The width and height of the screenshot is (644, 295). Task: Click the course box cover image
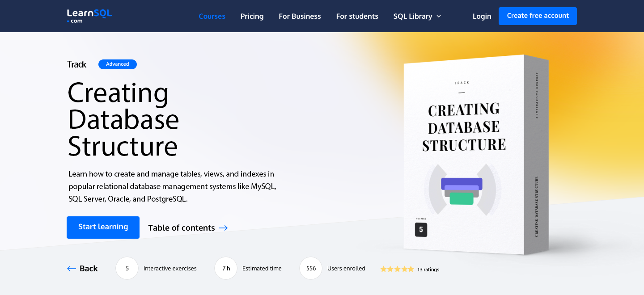(476, 155)
